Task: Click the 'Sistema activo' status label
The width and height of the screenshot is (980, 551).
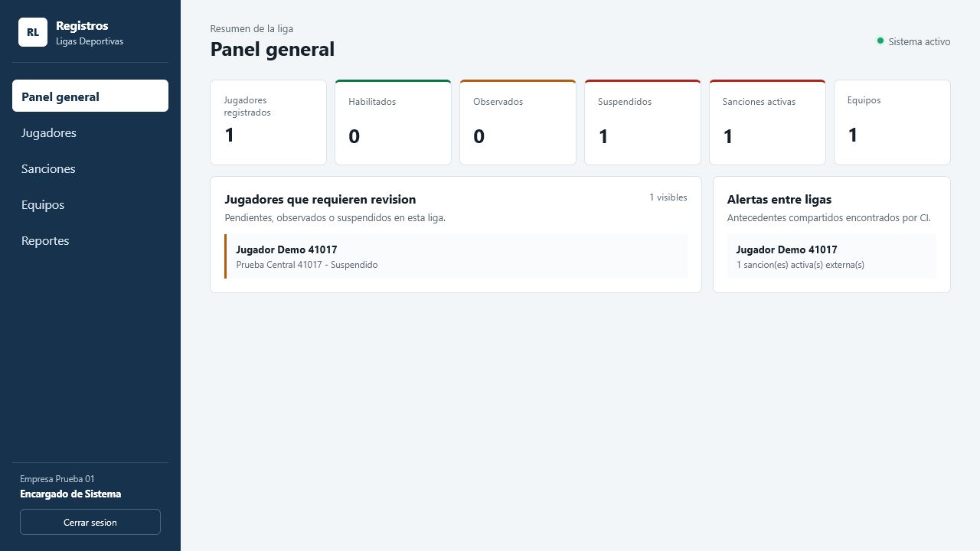Action: [x=920, y=42]
